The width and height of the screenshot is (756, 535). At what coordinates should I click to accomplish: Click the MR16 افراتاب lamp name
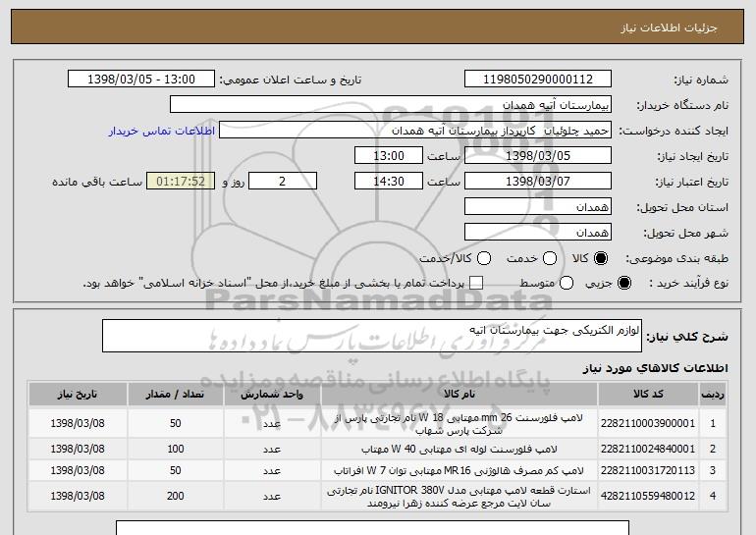tap(459, 470)
